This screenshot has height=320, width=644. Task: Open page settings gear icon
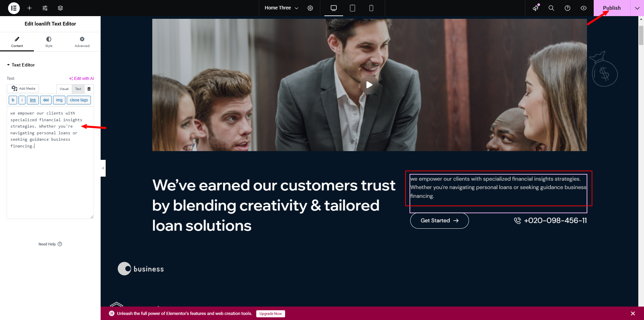coord(310,8)
